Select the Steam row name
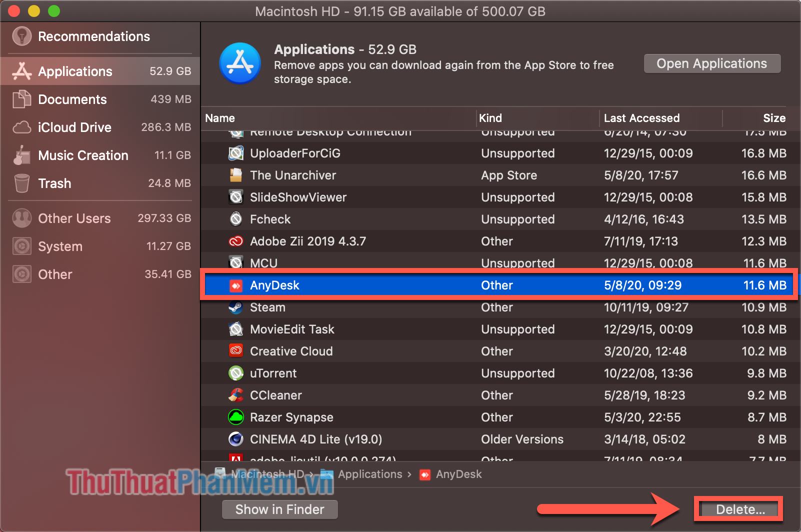The height and width of the screenshot is (532, 801). click(267, 307)
